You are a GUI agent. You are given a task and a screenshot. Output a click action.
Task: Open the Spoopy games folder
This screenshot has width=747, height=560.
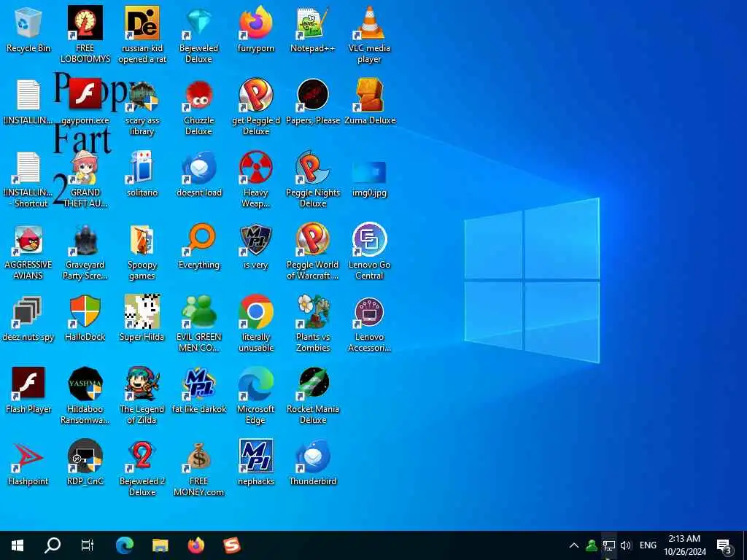click(142, 252)
